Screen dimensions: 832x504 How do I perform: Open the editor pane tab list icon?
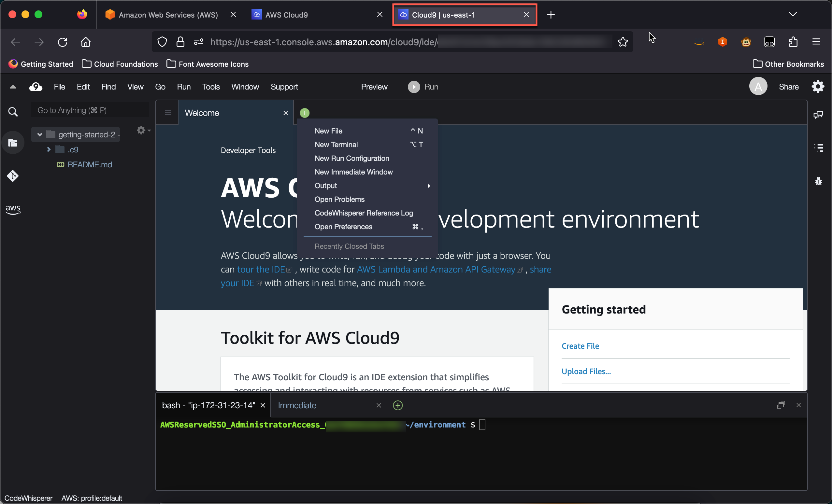pyautogui.click(x=168, y=112)
